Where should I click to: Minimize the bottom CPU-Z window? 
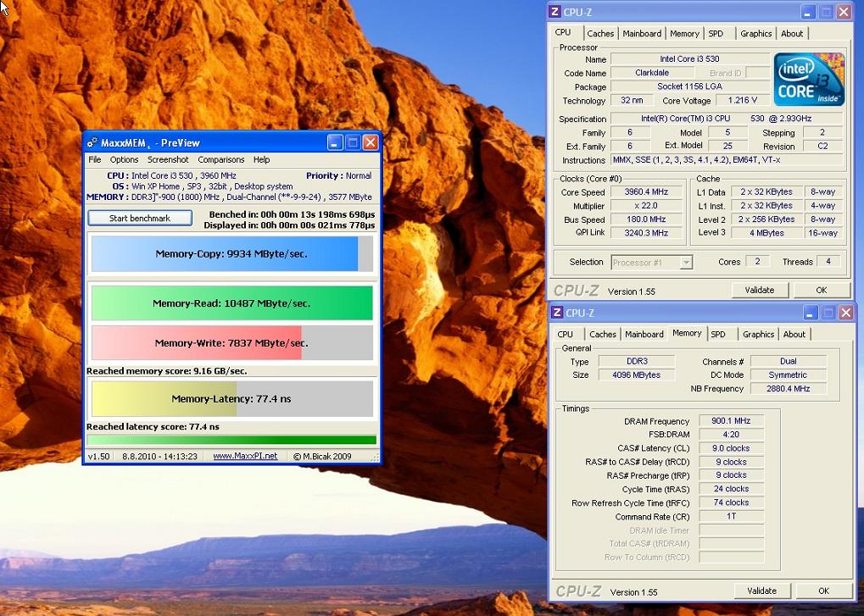(810, 313)
